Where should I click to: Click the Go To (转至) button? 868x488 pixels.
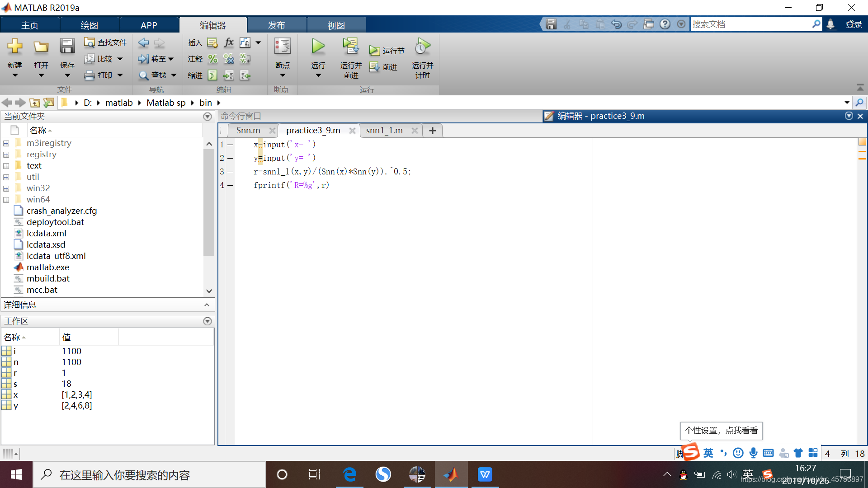156,59
